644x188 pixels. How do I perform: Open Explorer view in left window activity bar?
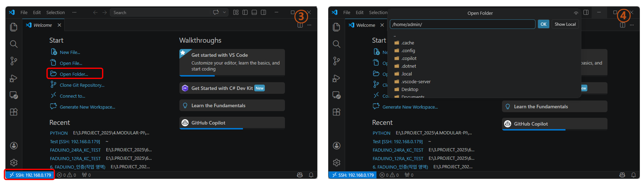[14, 27]
